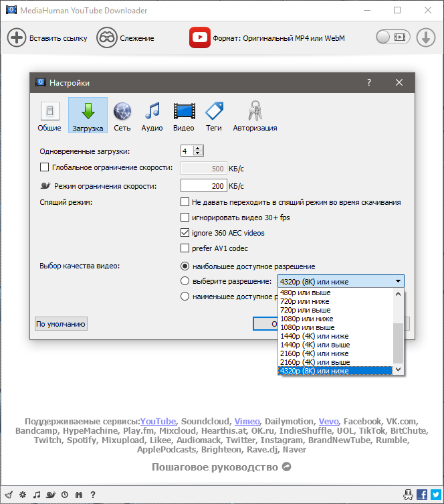Toggle the video preview switch in toolbar
Viewport: 444px width, 504px height.
393,37
